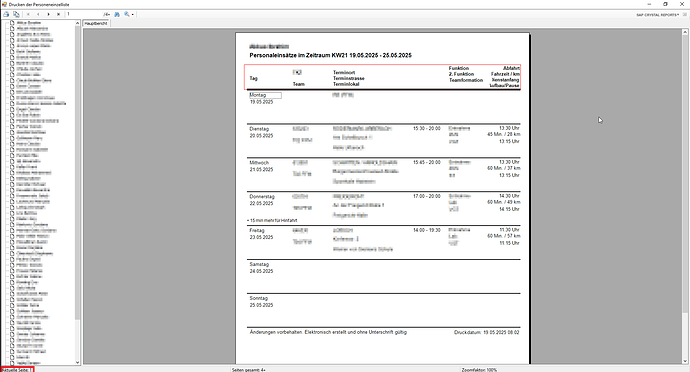
Task: Go to the previous page arrow
Action: coord(38,14)
